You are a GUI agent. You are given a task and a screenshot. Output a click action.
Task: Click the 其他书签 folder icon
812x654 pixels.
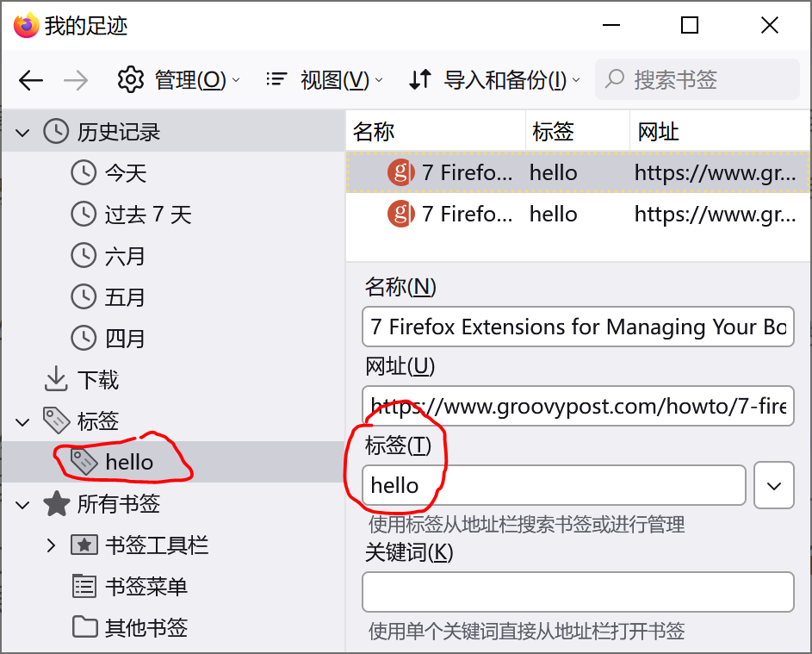84,627
